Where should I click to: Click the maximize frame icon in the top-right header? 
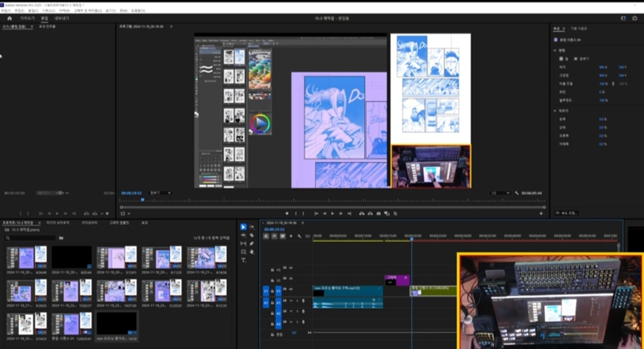pos(624,18)
